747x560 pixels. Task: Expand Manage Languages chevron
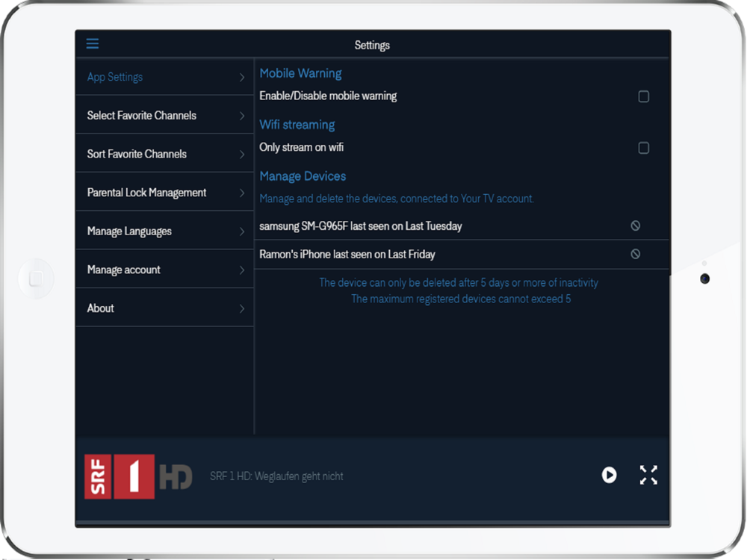click(242, 231)
